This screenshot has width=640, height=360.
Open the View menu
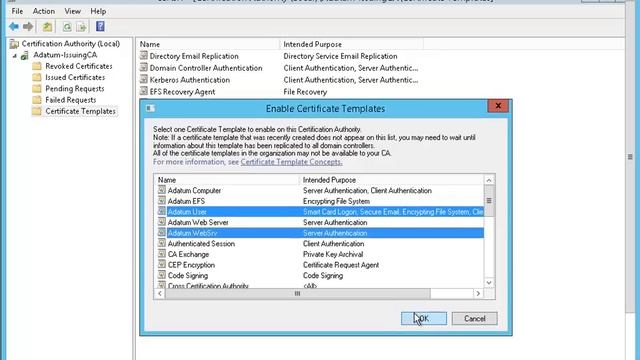(72, 11)
